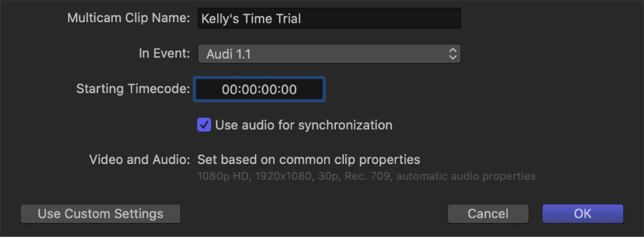Screen dimensions: 644x238
Task: Click the 'In Event:' label
Action: click(164, 54)
